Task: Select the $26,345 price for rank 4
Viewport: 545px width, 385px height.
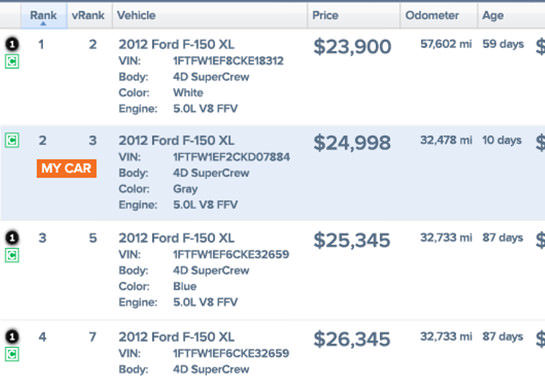Action: (x=352, y=339)
